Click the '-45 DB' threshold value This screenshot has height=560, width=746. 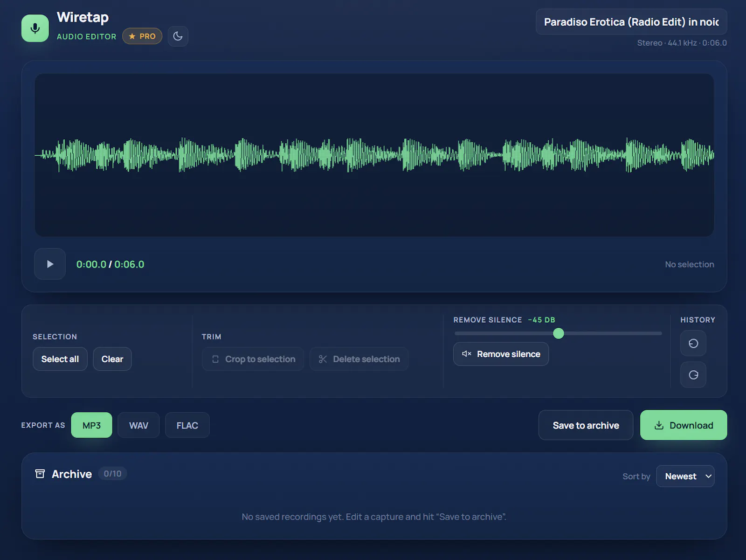point(541,320)
